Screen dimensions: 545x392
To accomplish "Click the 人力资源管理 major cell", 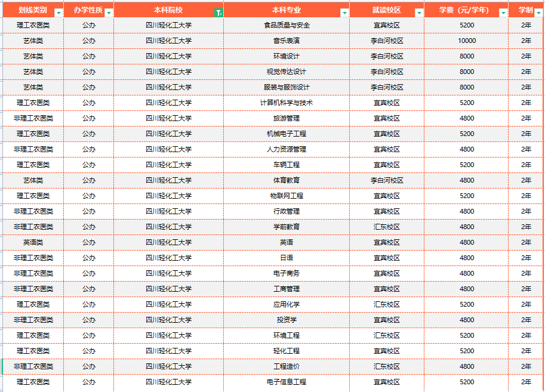I will pos(287,149).
